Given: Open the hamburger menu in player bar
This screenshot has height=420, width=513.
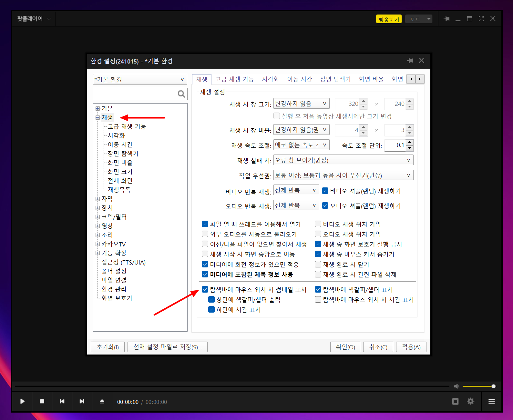Looking at the screenshot, I should (x=491, y=401).
